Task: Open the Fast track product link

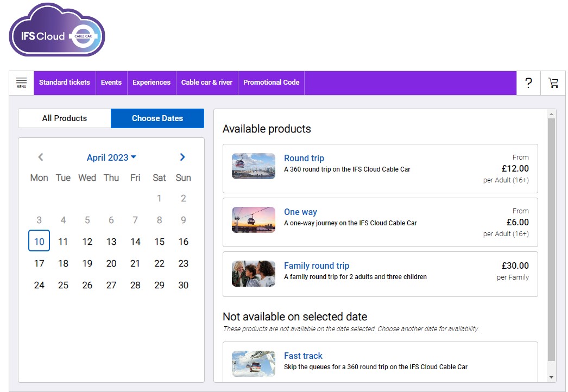Action: (303, 356)
